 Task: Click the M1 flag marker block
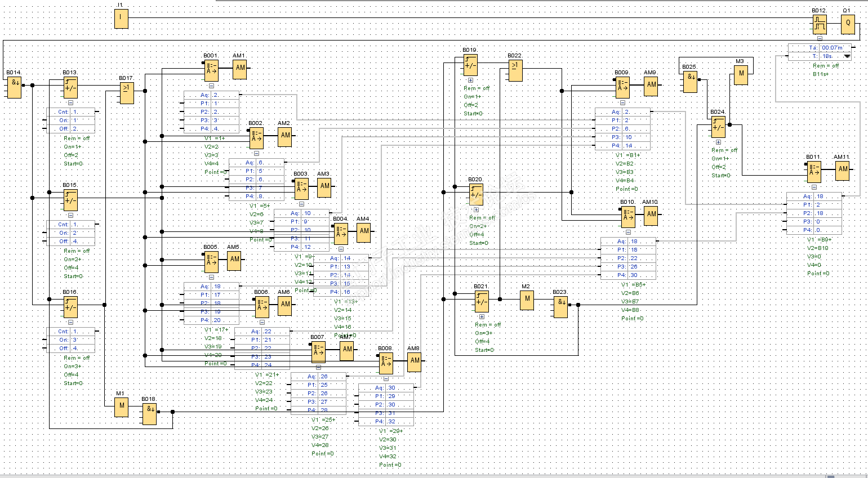[121, 406]
